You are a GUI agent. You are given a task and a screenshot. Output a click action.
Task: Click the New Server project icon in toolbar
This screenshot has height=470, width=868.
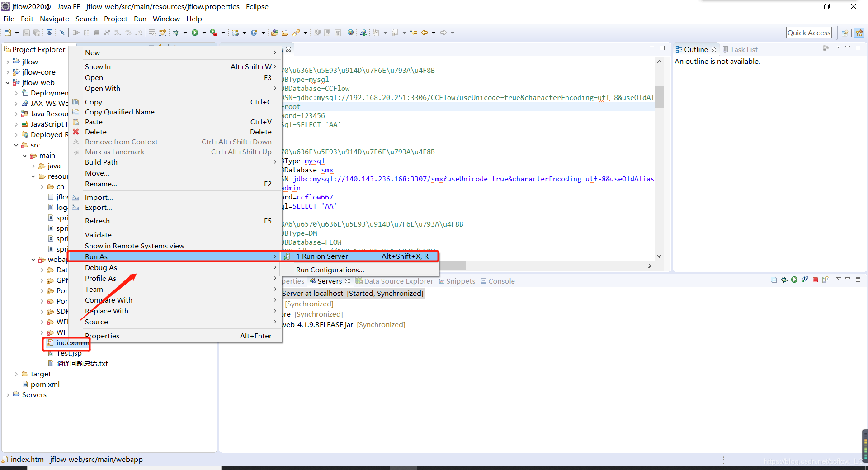click(x=235, y=33)
